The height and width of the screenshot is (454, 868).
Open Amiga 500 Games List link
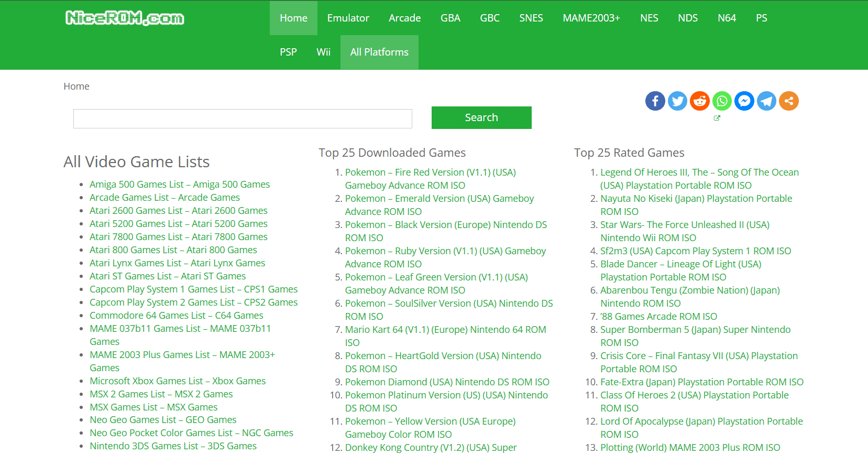click(180, 184)
